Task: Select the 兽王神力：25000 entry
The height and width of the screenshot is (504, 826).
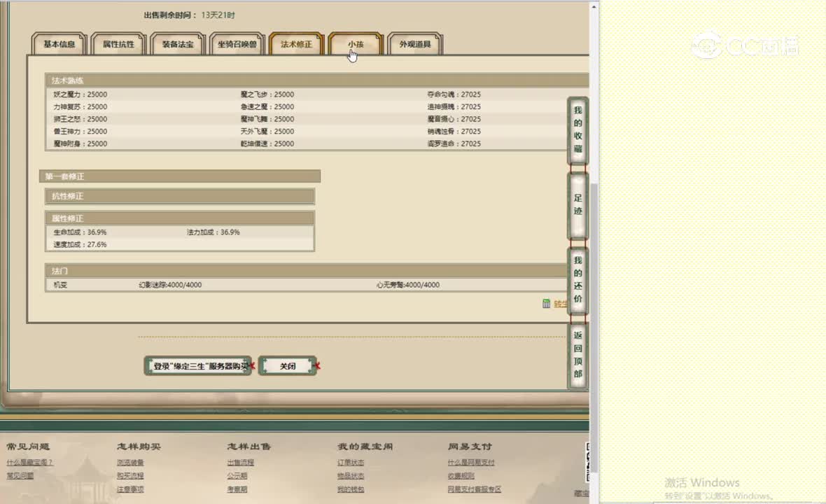Action: pos(80,131)
